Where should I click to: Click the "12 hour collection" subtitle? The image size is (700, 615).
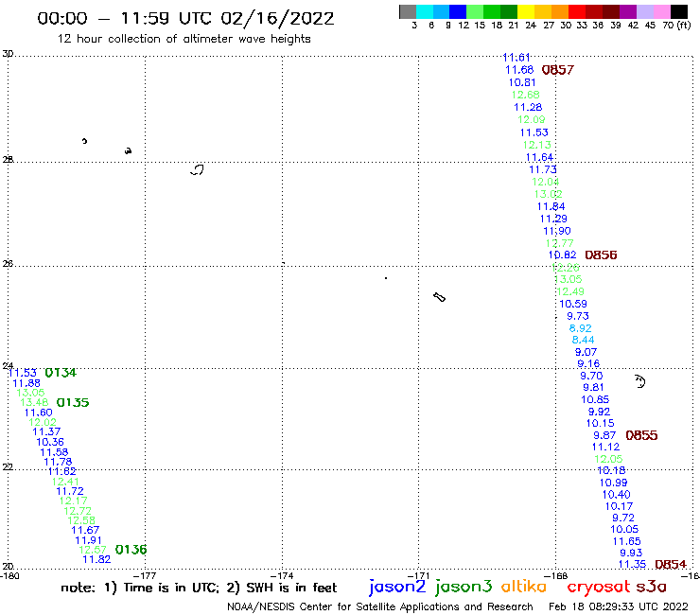[x=184, y=39]
